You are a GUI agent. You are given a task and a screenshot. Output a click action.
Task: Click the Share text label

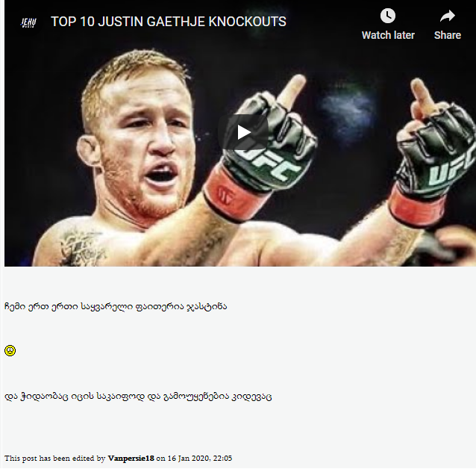coord(448,35)
